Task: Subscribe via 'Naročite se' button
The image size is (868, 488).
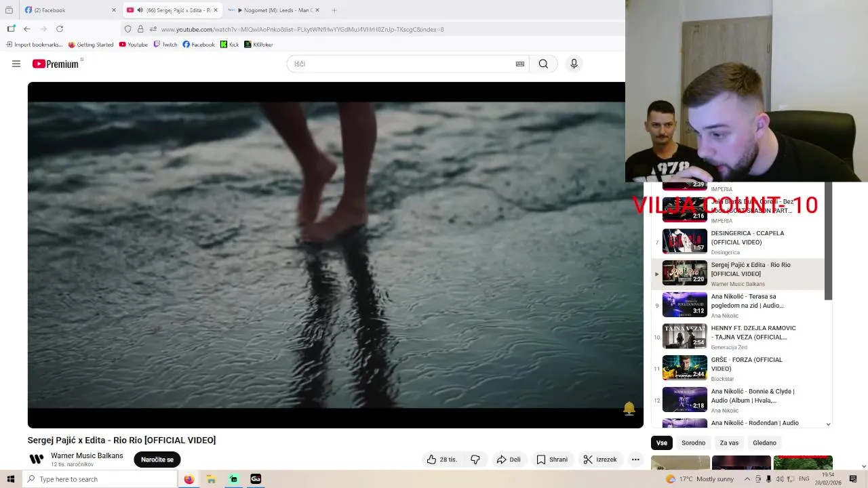Action: (x=157, y=460)
